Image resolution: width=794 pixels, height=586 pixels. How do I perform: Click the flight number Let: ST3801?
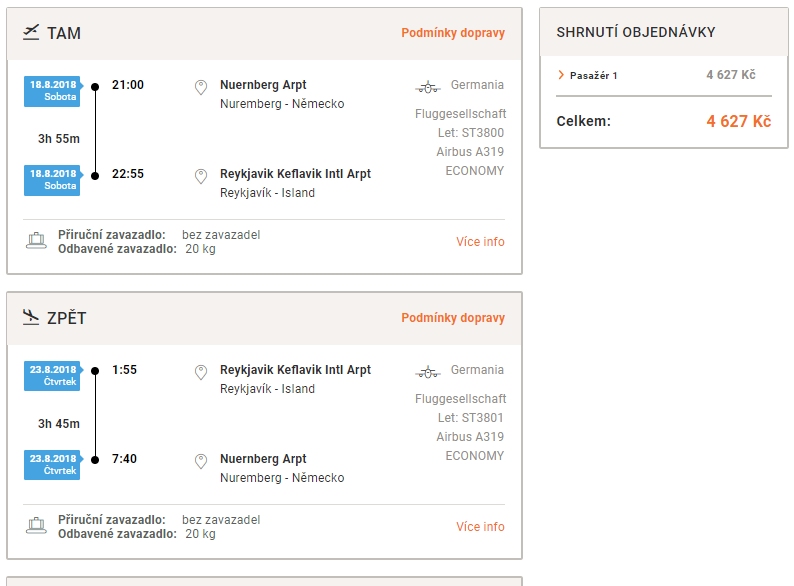[x=471, y=418]
